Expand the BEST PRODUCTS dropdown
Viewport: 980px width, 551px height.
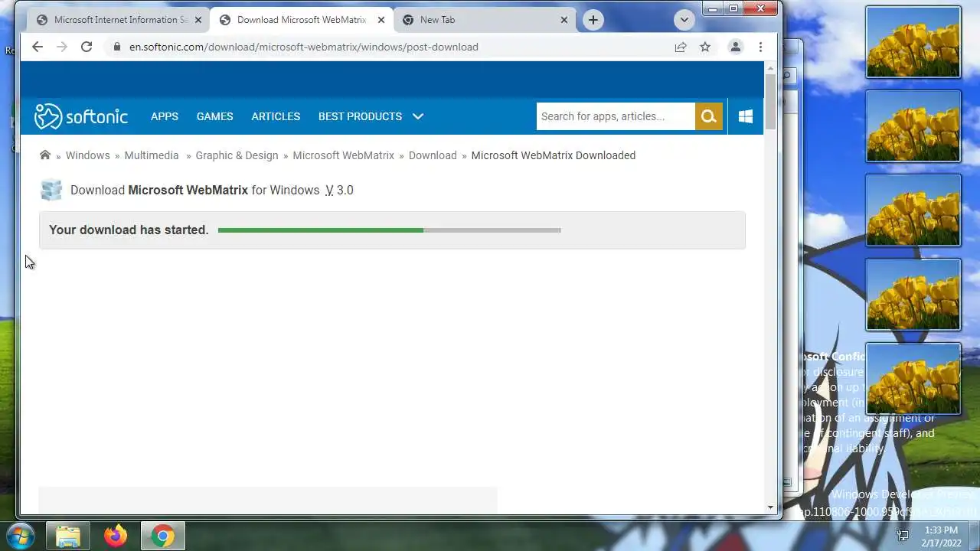tap(371, 116)
